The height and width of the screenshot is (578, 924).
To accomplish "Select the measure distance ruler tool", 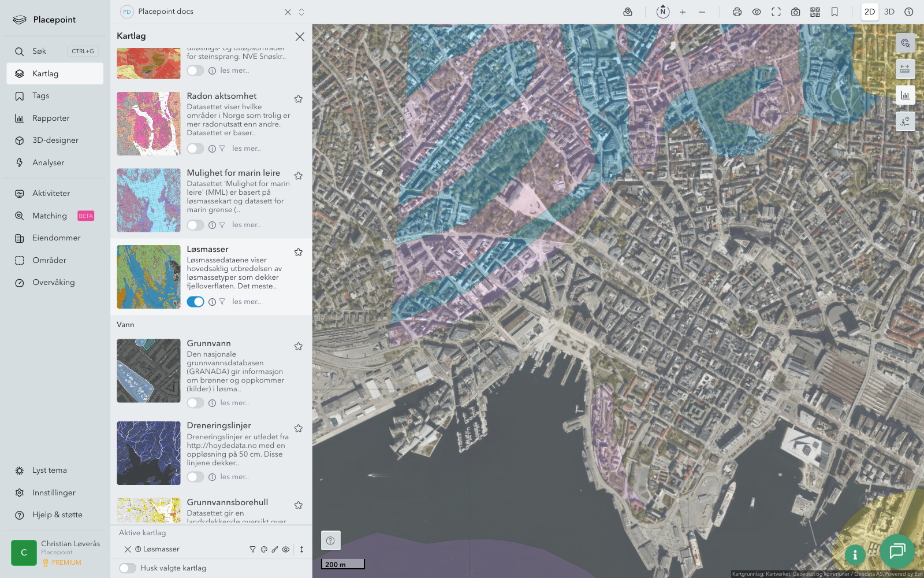I will pos(905,69).
